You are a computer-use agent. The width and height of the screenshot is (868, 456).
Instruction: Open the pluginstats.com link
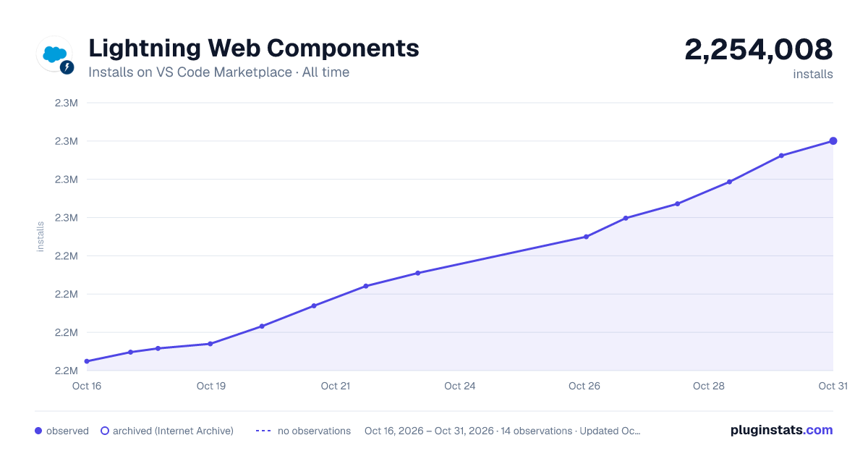pos(782,430)
